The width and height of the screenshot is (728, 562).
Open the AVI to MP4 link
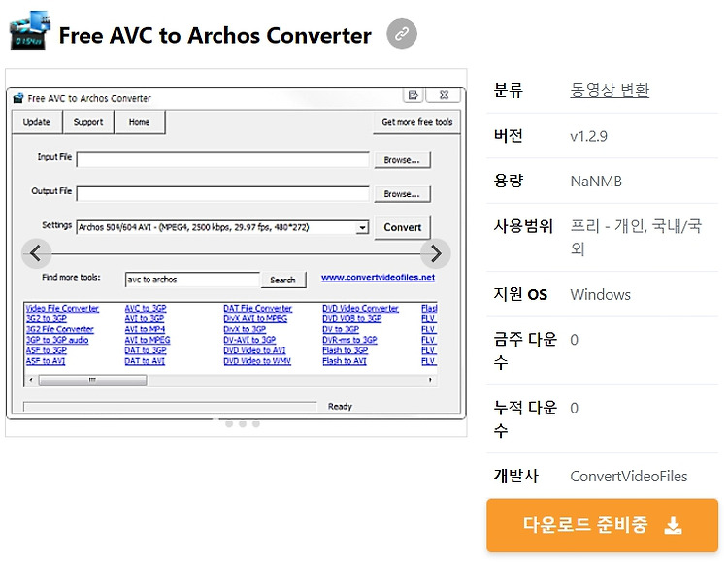(x=145, y=329)
